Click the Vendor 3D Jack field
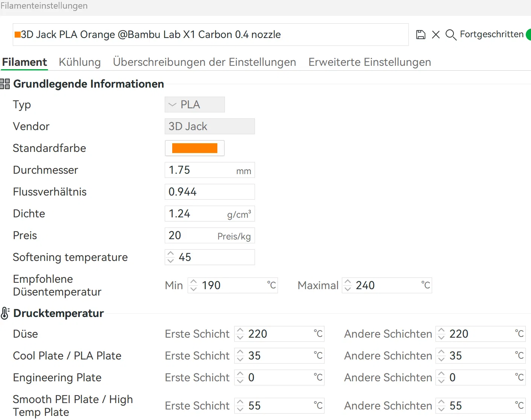This screenshot has height=420, width=531. click(x=209, y=126)
